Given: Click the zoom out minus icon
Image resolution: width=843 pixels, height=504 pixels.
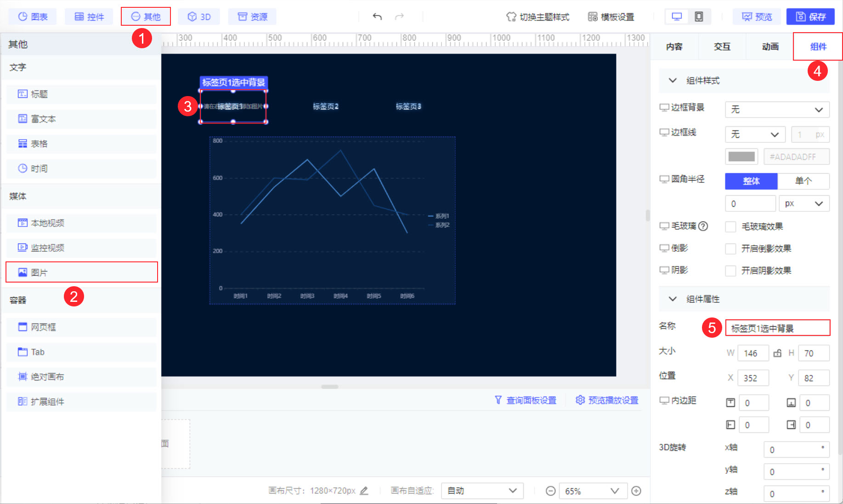Looking at the screenshot, I should [x=550, y=491].
